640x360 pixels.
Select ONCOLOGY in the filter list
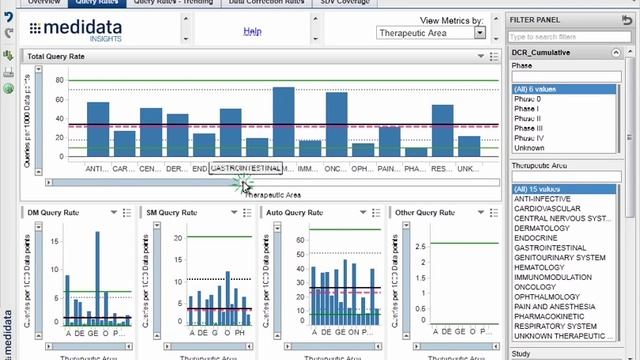[x=564, y=287]
